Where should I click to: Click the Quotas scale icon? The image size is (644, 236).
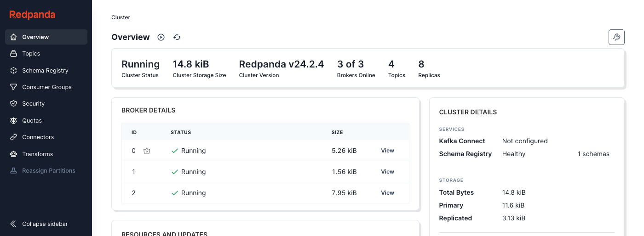click(x=14, y=121)
